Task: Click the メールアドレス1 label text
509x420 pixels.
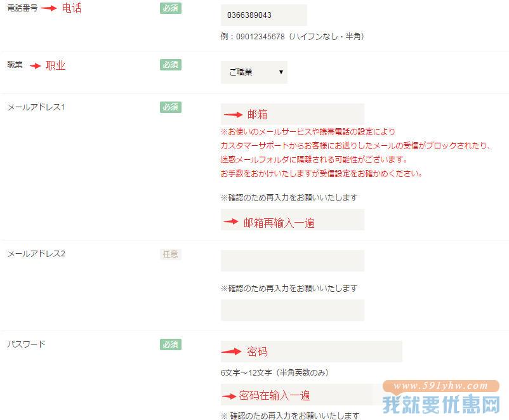Action: click(36, 107)
